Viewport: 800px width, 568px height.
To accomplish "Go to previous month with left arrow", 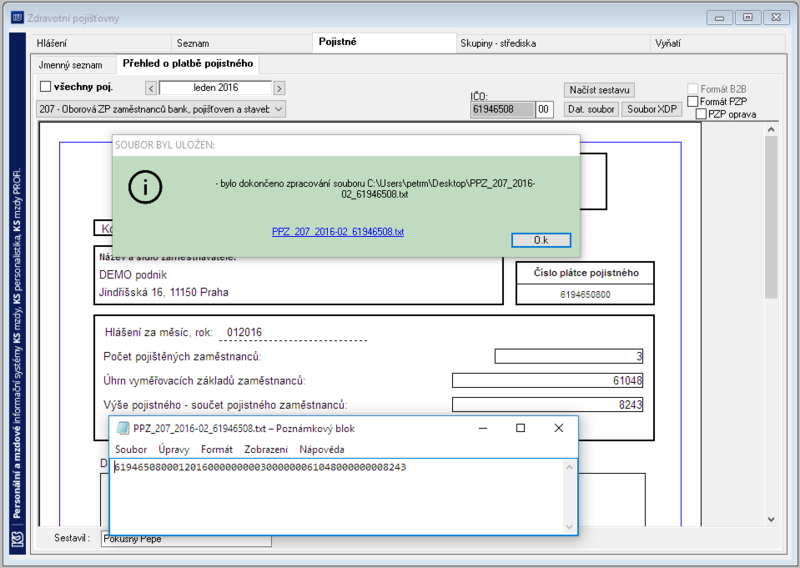I will [151, 88].
